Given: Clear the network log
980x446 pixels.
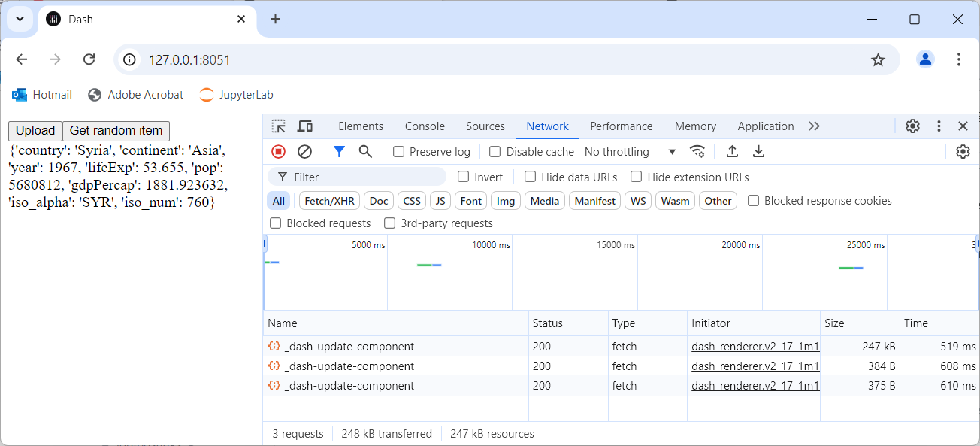Looking at the screenshot, I should click(x=304, y=152).
